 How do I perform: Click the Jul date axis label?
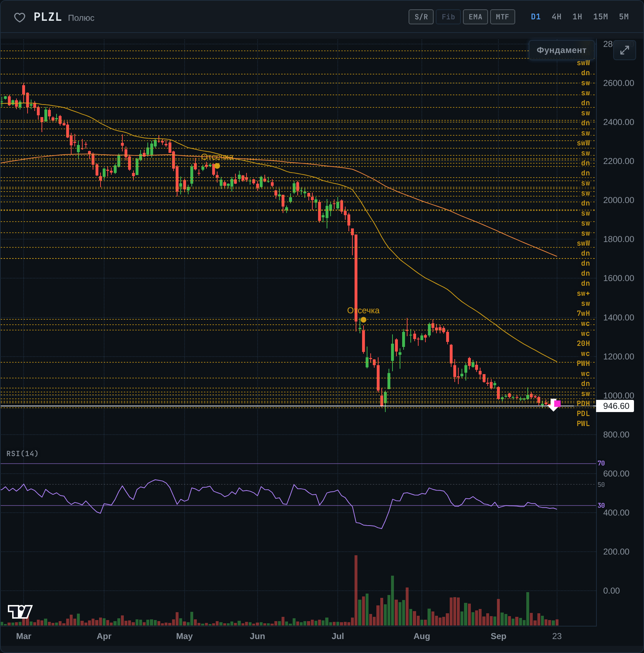(x=338, y=636)
